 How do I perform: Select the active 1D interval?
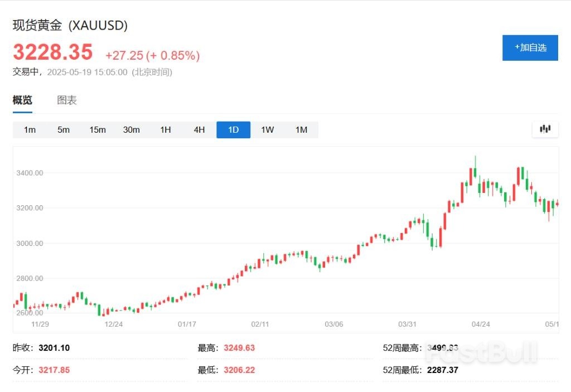233,129
